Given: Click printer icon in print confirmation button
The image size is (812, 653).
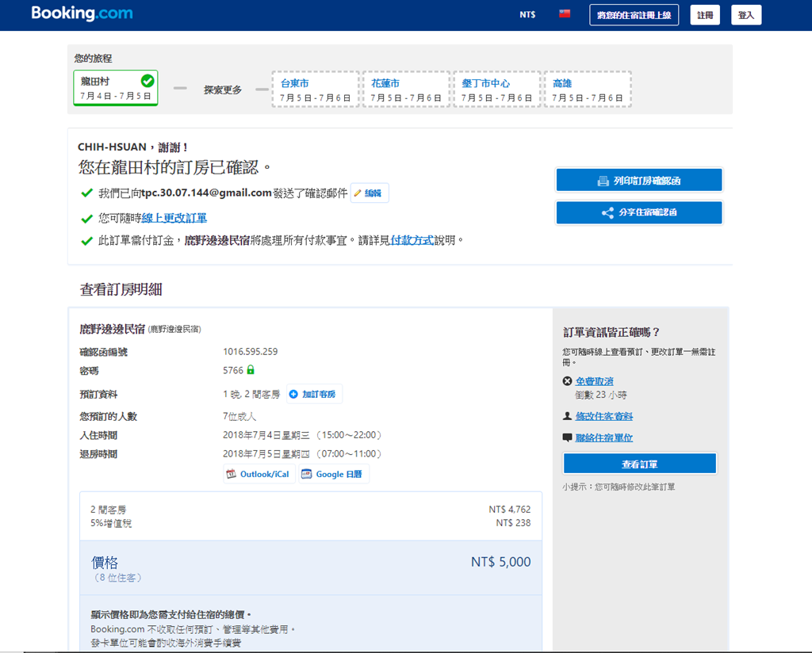Looking at the screenshot, I should pos(603,181).
